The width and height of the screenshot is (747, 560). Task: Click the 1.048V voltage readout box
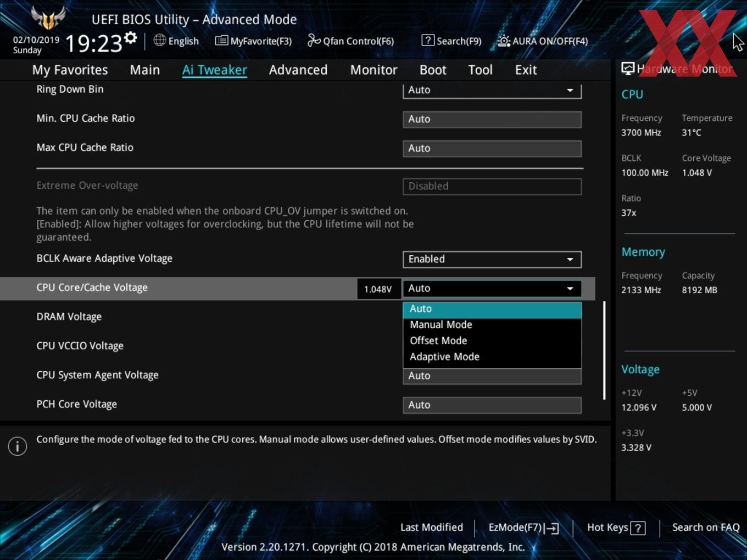(378, 289)
